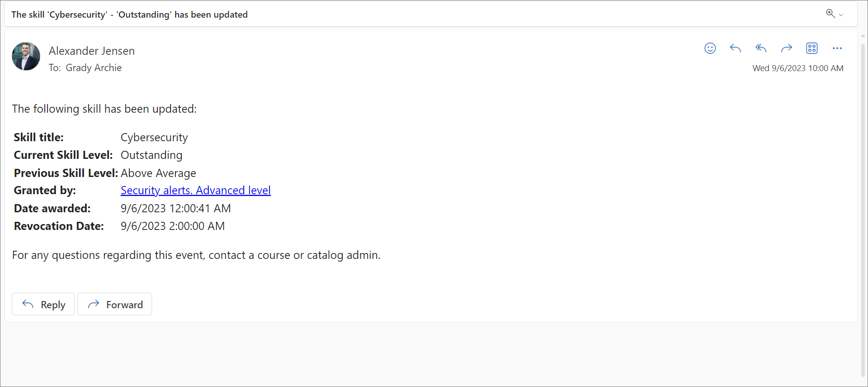Select recipient Grady Archie
The height and width of the screenshot is (387, 868).
click(94, 68)
